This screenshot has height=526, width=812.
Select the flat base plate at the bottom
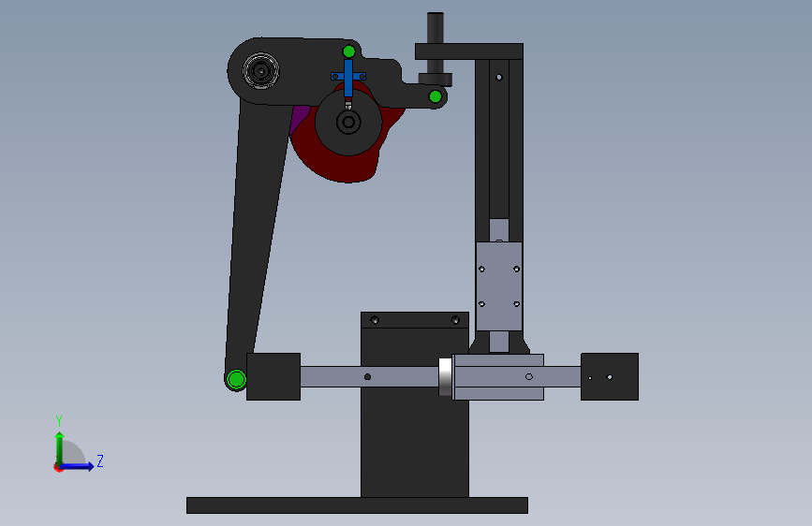click(358, 505)
